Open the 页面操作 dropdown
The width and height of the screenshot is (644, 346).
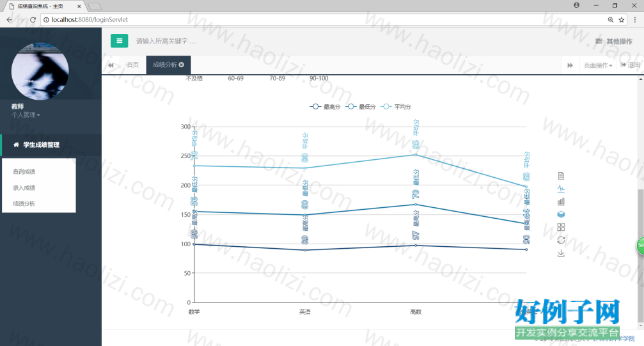tap(598, 65)
